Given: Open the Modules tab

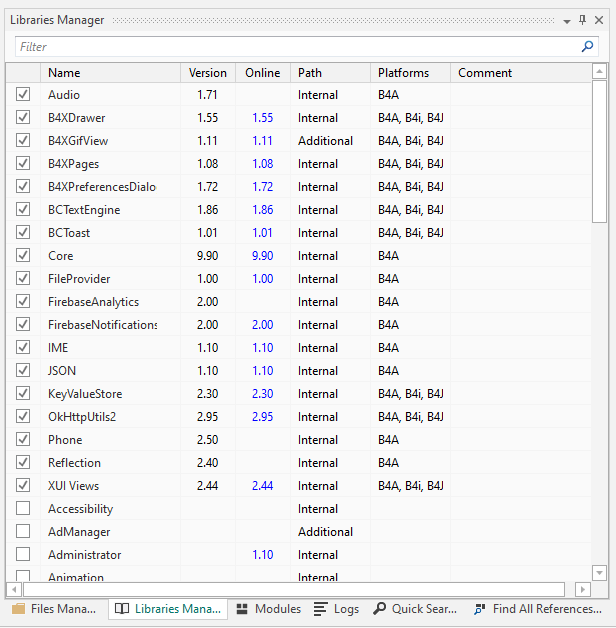Looking at the screenshot, I should click(268, 609).
